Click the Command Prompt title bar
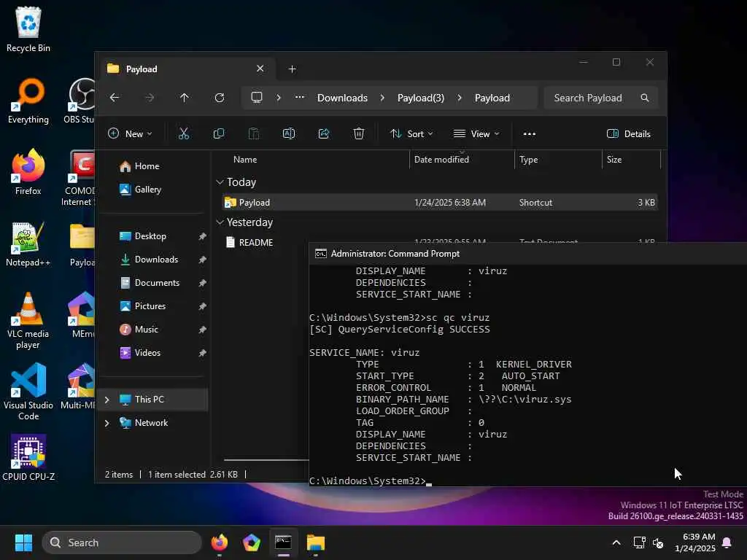This screenshot has width=747, height=560. [x=528, y=254]
